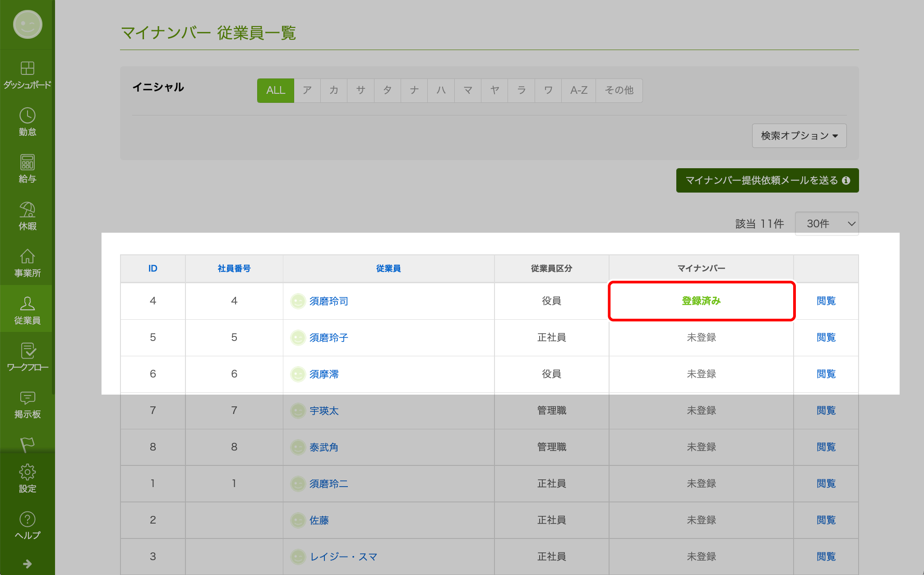Open employee 宇瑛太 link

point(324,411)
